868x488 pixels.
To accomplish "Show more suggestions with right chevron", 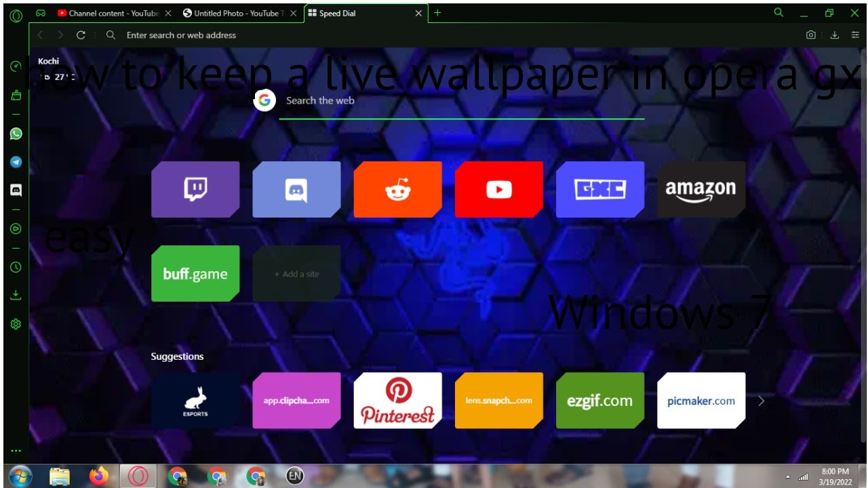I will pos(761,401).
